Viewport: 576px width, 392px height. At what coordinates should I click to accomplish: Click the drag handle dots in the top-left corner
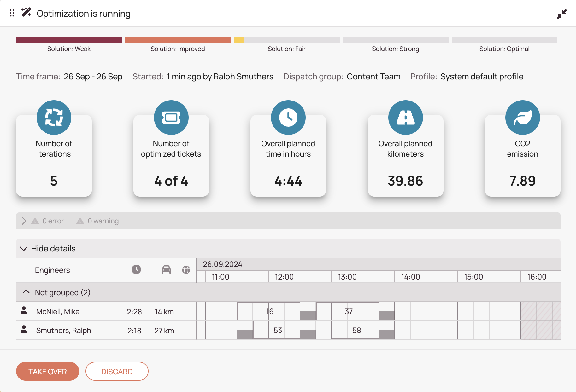click(12, 13)
